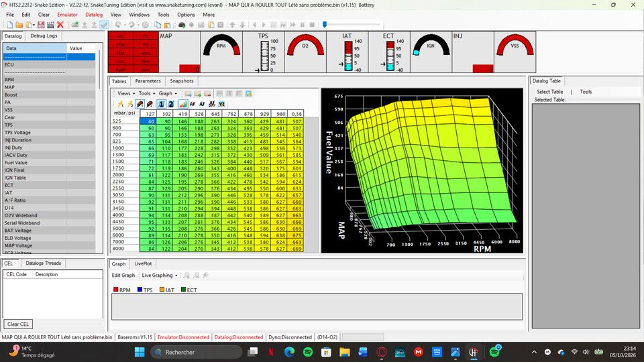Viewport: 644px width, 362px height.
Task: Create a new file with the blank page icon
Action: click(9, 25)
